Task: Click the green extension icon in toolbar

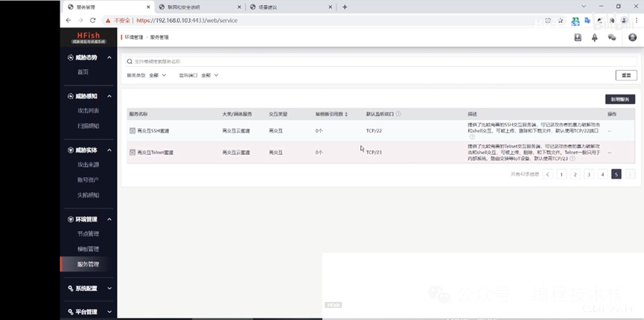Action: click(576, 20)
